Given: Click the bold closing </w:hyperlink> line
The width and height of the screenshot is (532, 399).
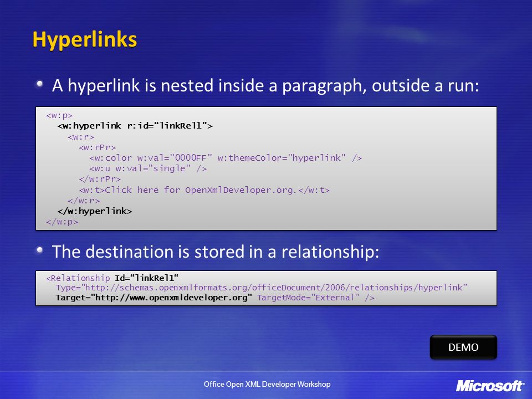Looking at the screenshot, I should (x=95, y=211).
